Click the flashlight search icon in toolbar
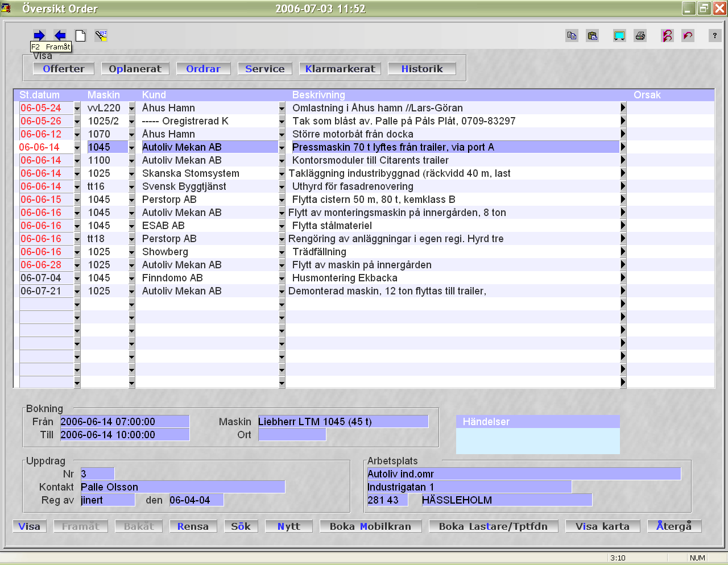This screenshot has width=728, height=565. click(101, 36)
